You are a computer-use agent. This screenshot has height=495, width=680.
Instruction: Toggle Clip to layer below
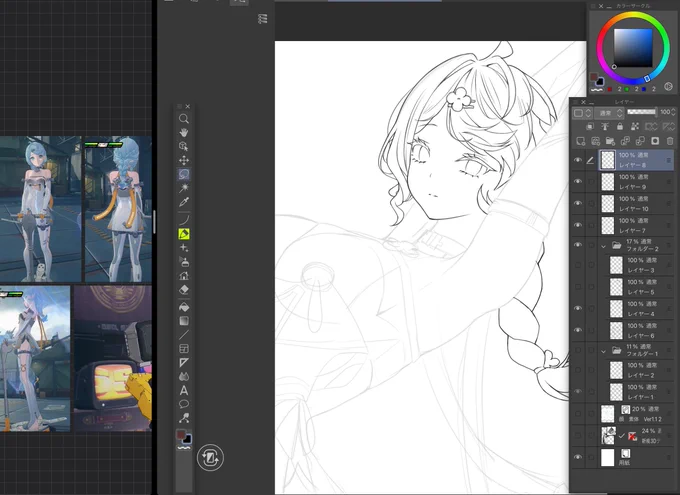tap(590, 126)
